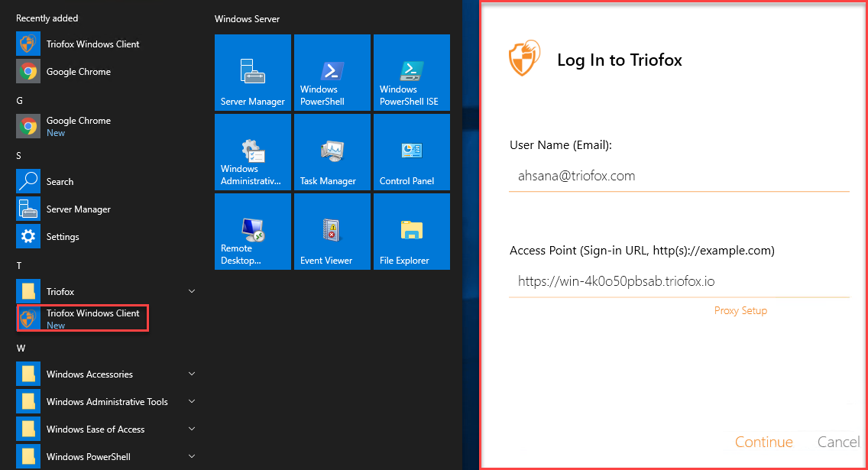Open Server Manager in the app list

63,209
